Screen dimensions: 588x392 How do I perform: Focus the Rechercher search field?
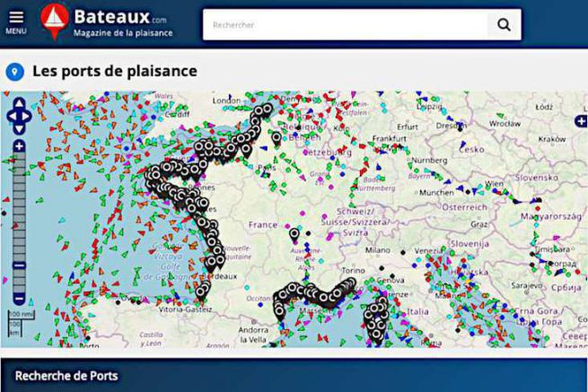[347, 25]
